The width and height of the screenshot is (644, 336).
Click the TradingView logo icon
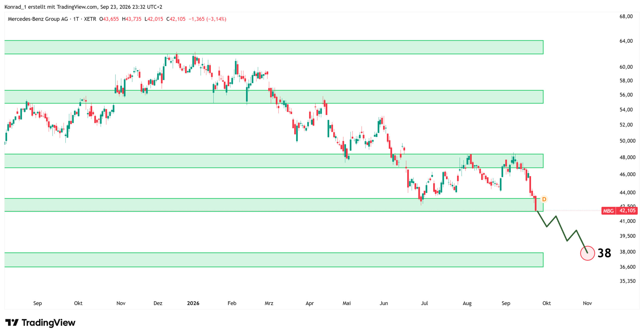coord(12,322)
